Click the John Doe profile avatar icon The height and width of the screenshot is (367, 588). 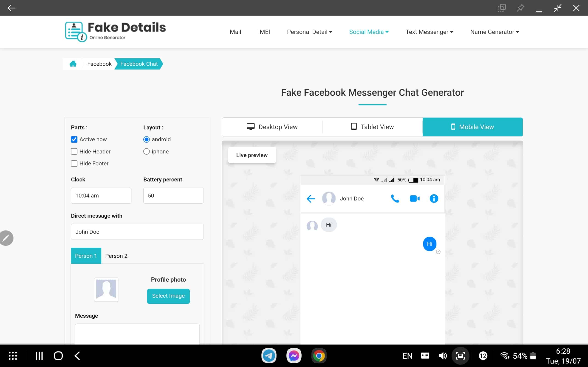click(x=329, y=198)
